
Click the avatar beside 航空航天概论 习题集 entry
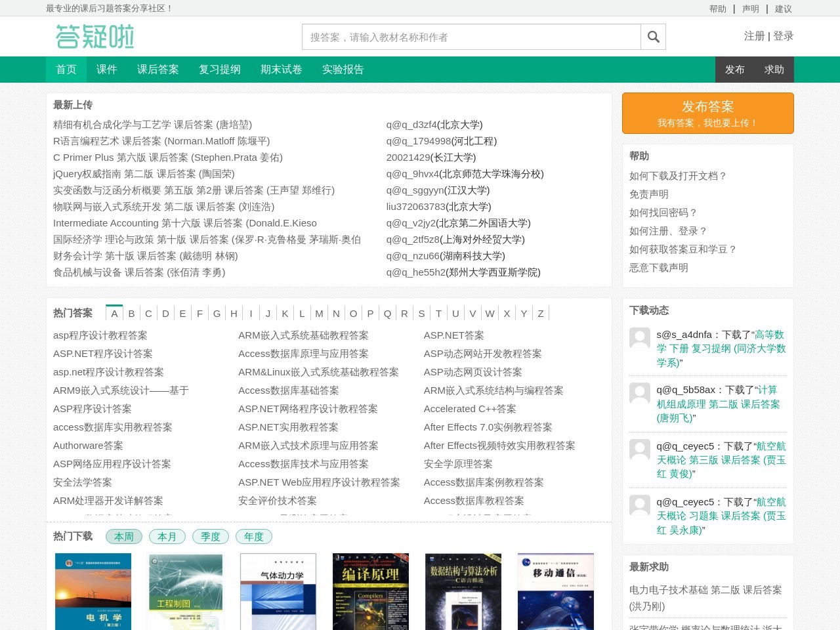tap(640, 505)
